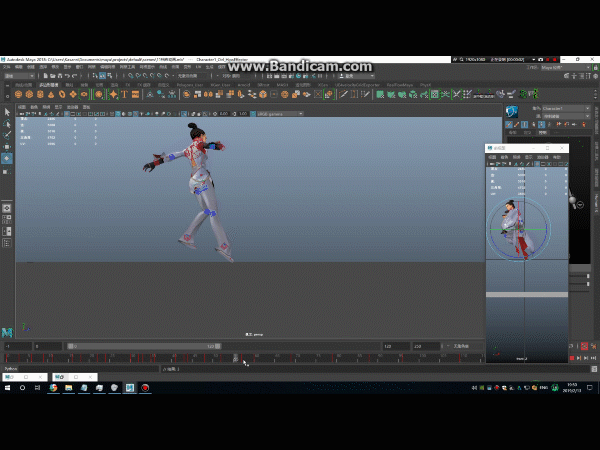Select the highlighted Rotate tool in toolbox

click(7, 158)
